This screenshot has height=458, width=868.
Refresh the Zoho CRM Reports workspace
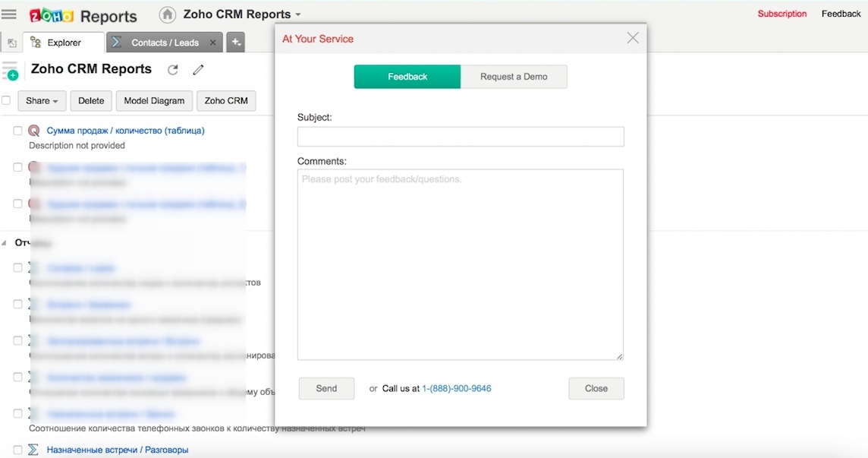point(172,69)
